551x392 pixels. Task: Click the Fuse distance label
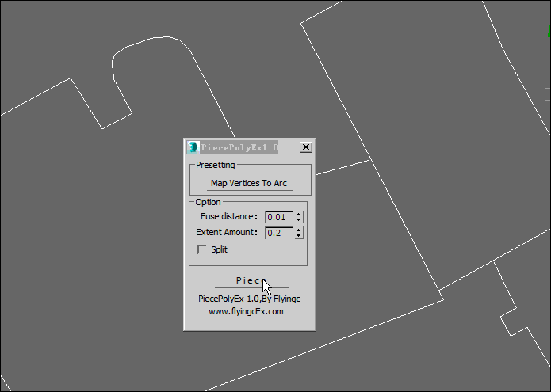pyautogui.click(x=229, y=216)
